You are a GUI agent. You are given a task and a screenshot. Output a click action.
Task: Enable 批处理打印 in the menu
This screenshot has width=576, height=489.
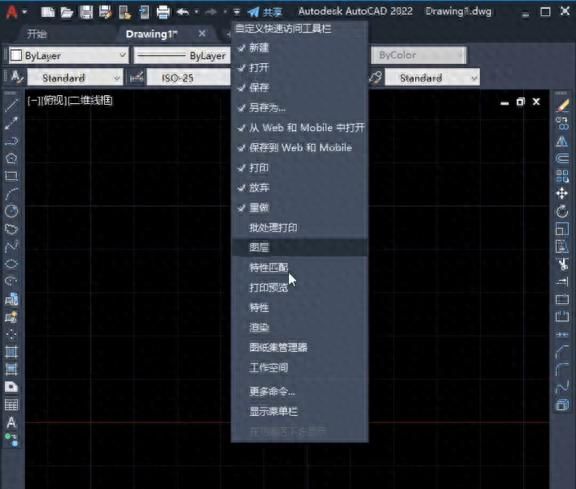click(299, 228)
